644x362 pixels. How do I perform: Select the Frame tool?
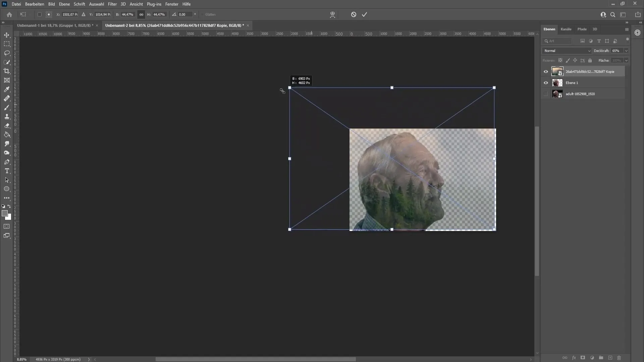pos(7,80)
